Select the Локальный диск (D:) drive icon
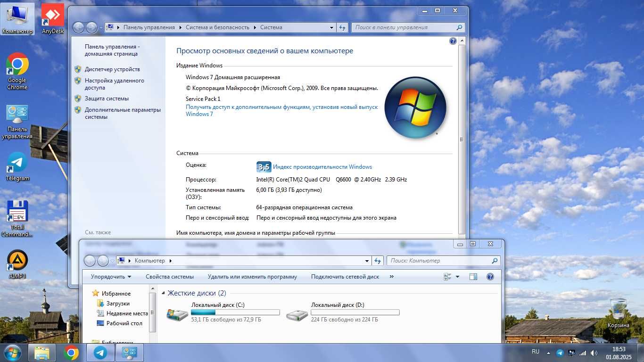This screenshot has width=644, height=362. (297, 314)
